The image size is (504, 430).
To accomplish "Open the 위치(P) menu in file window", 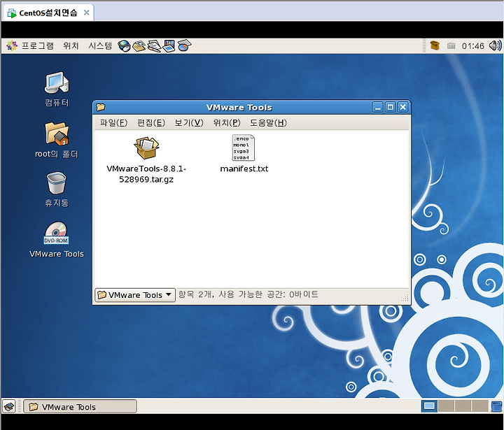I will point(227,122).
